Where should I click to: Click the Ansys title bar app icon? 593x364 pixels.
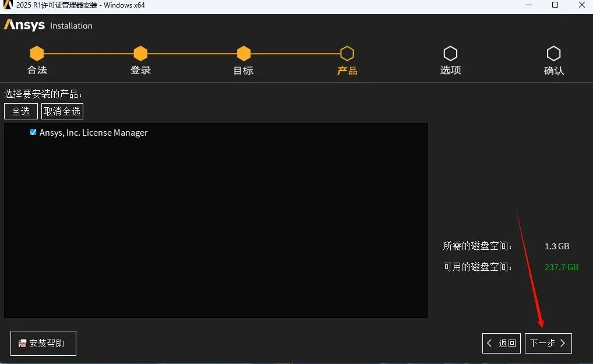(x=8, y=5)
